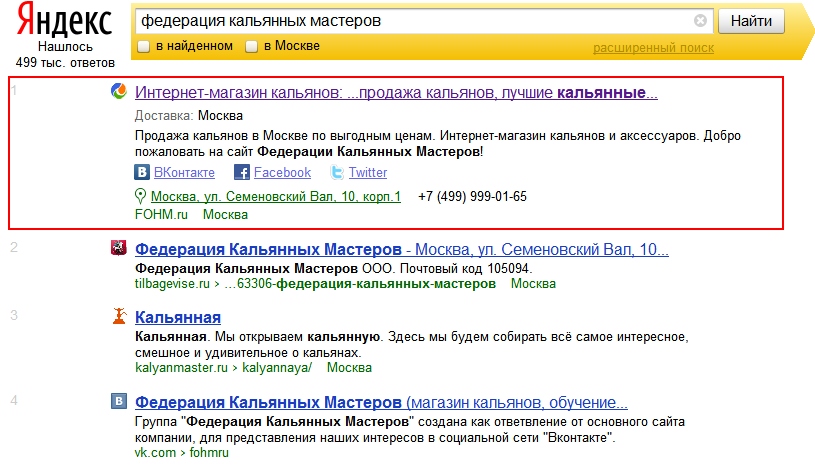Click 'Почтовый код 105094' snippet text
This screenshot has height=470, width=815.
coord(466,268)
